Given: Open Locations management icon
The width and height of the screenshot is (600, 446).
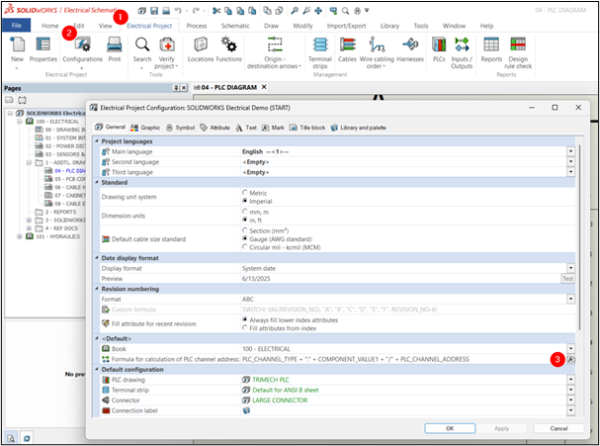Looking at the screenshot, I should 201,44.
